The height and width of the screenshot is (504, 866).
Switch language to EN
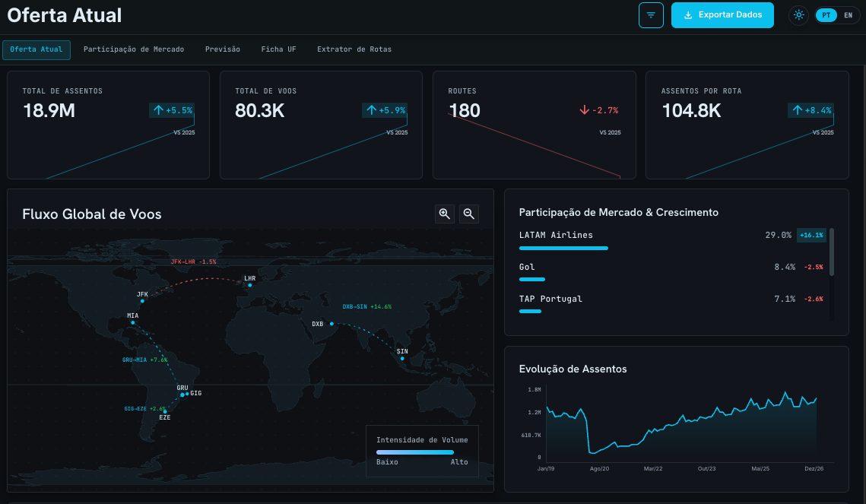click(849, 15)
